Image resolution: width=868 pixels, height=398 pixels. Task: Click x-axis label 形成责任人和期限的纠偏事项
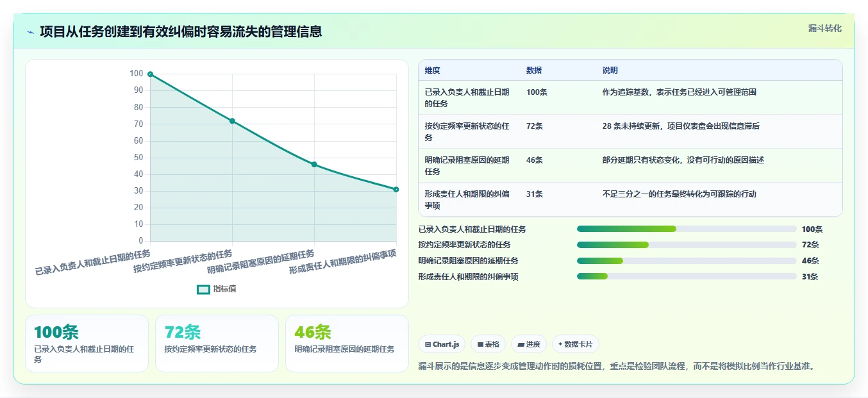pos(342,262)
